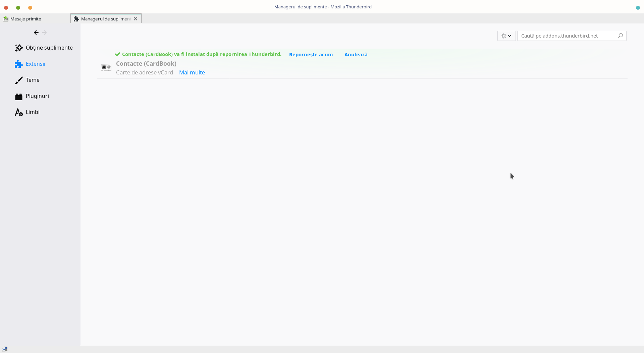Click the orange window control button

(30, 7)
